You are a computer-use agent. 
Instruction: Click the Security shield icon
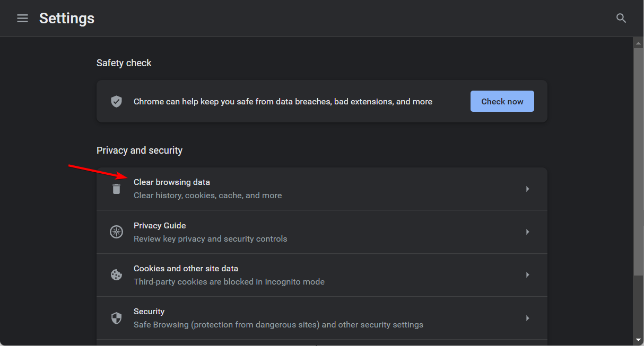click(x=116, y=318)
